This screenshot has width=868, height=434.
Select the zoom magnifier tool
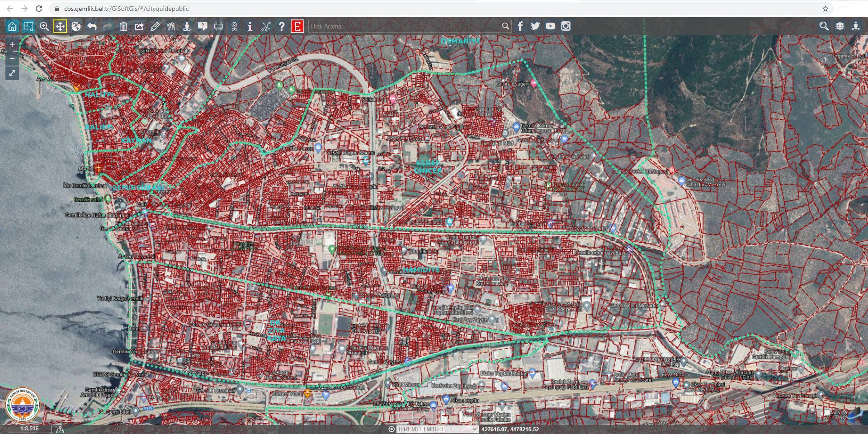click(x=44, y=26)
